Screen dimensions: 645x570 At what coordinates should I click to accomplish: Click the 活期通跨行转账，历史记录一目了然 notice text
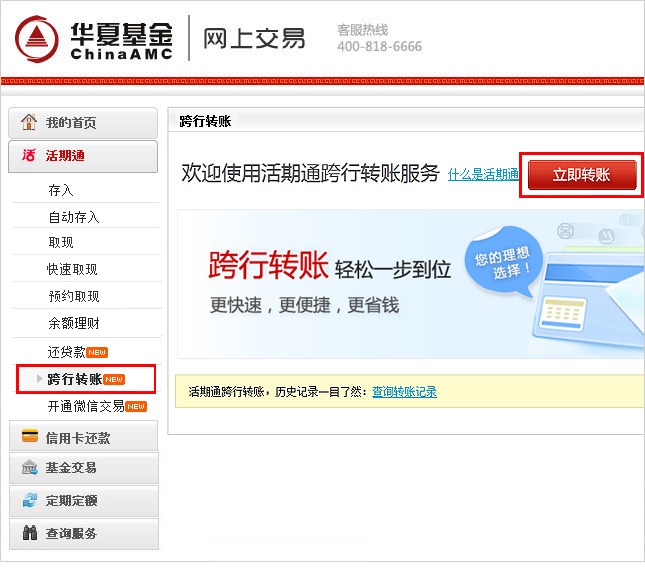coord(278,392)
